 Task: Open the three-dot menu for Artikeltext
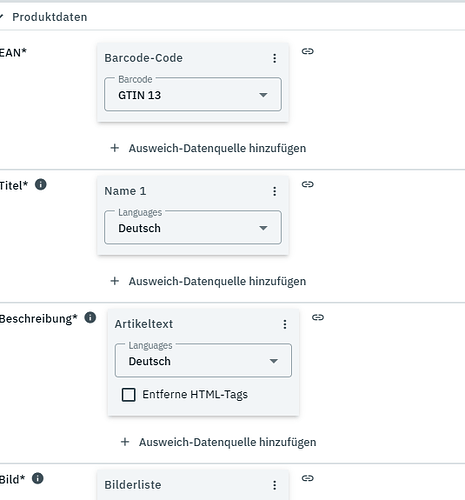coord(285,324)
